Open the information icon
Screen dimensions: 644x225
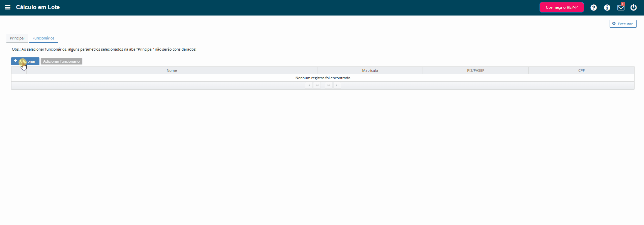coord(607,7)
